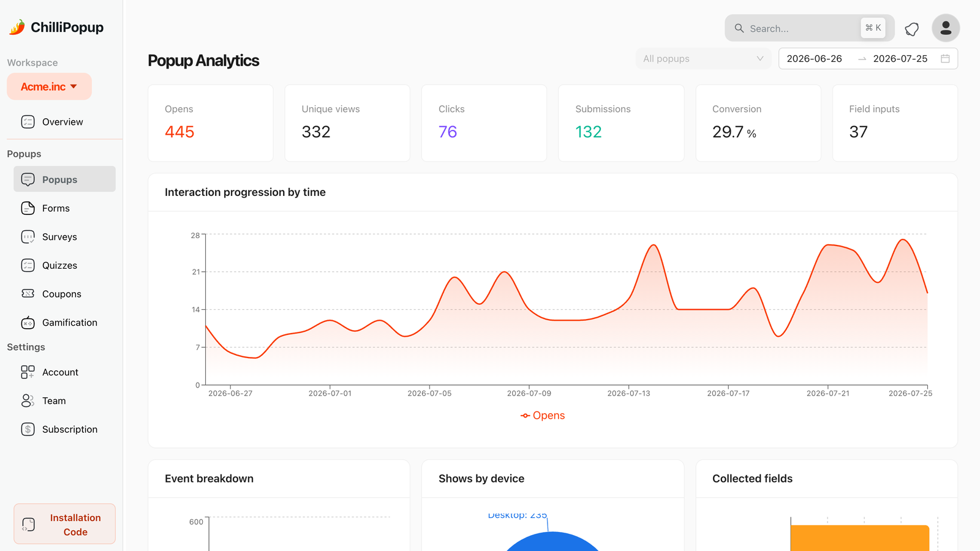Viewport: 980px width, 551px height.
Task: Click the Popup Analytics page heading
Action: tap(203, 61)
